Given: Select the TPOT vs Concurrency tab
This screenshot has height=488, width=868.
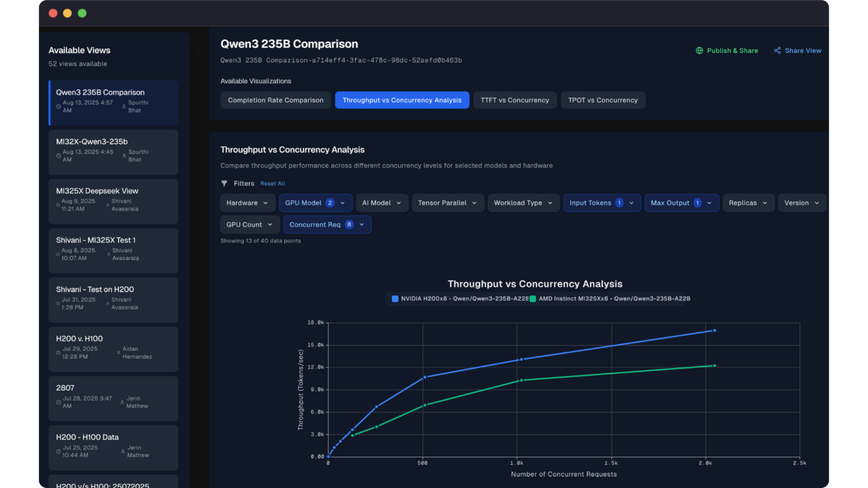Looking at the screenshot, I should point(603,100).
